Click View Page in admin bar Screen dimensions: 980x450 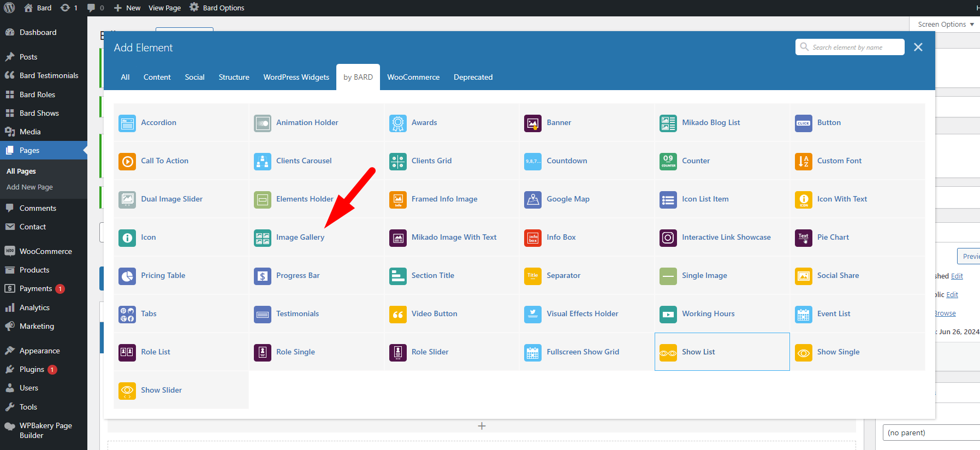[165, 8]
